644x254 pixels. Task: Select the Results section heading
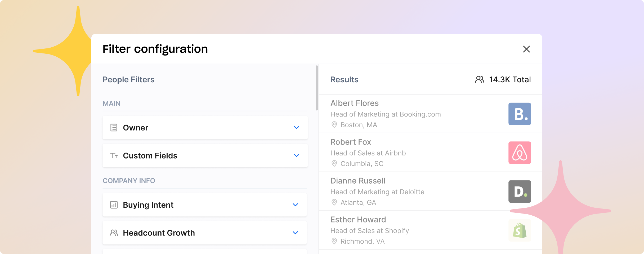coord(344,79)
